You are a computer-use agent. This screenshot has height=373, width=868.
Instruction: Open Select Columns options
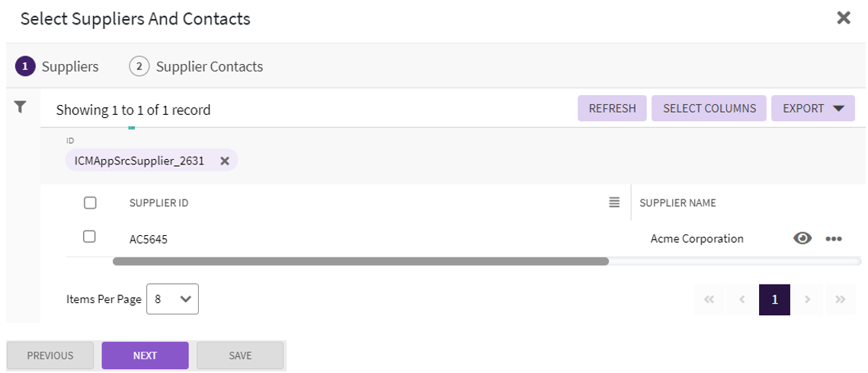pyautogui.click(x=709, y=108)
